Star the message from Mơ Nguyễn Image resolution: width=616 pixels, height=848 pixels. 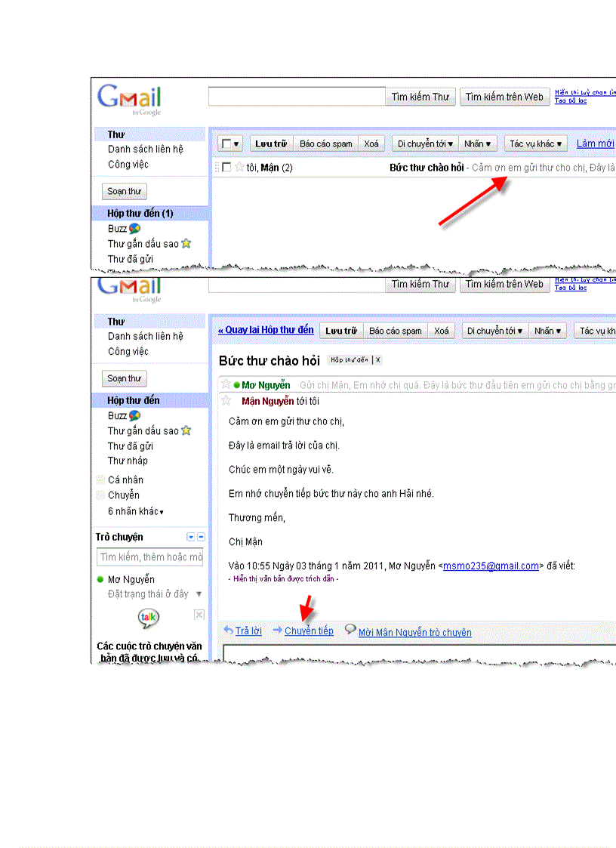(x=226, y=384)
